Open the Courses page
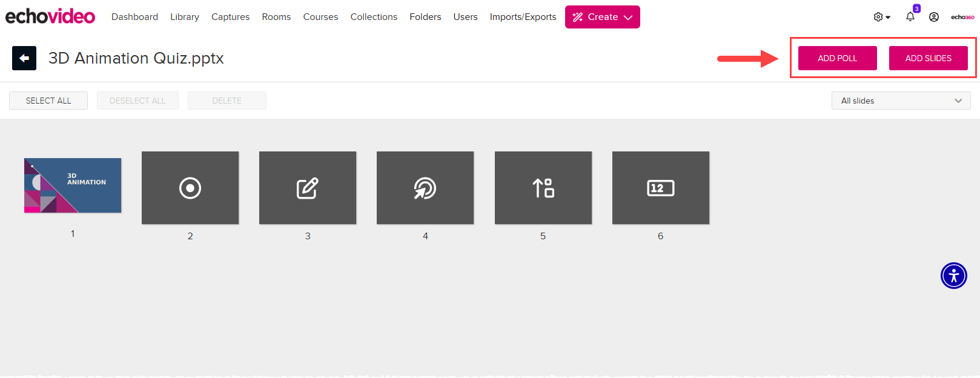Image resolution: width=980 pixels, height=378 pixels. tap(320, 17)
